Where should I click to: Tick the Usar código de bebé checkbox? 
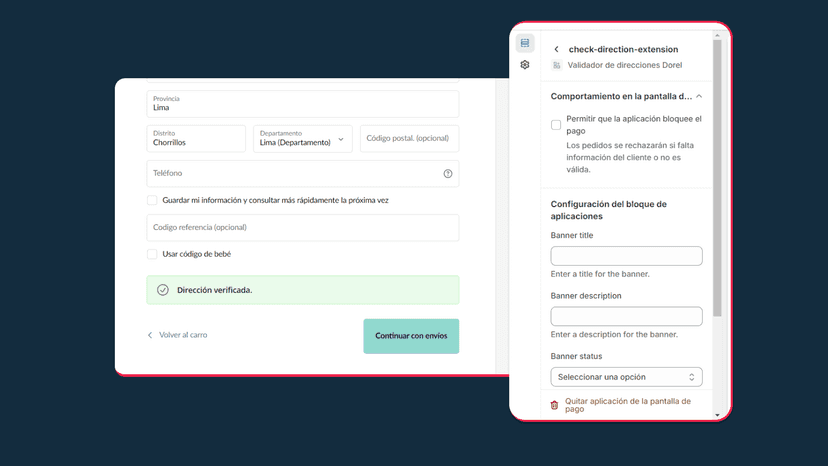point(152,254)
